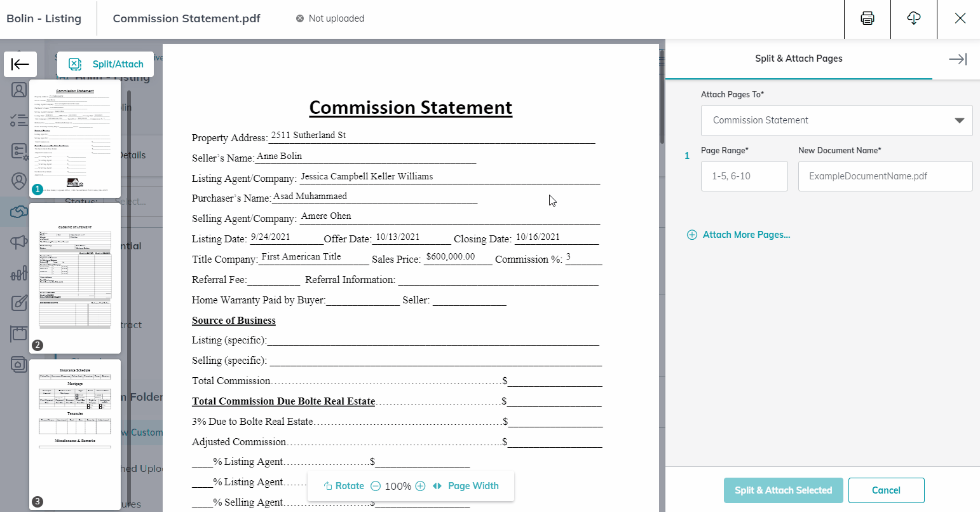Click seller name Anne Bolin
Image resolution: width=980 pixels, height=512 pixels.
279,156
